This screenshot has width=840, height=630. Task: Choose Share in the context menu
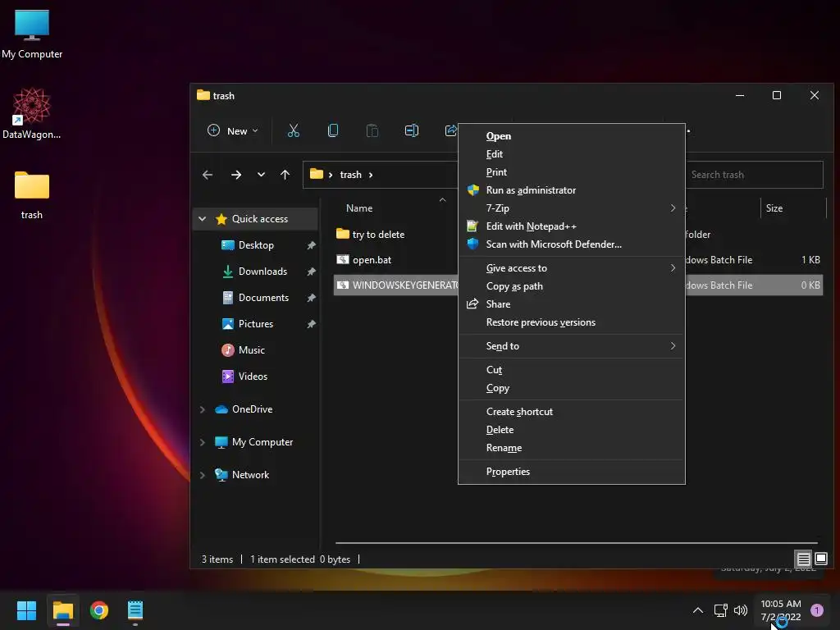pos(572,304)
